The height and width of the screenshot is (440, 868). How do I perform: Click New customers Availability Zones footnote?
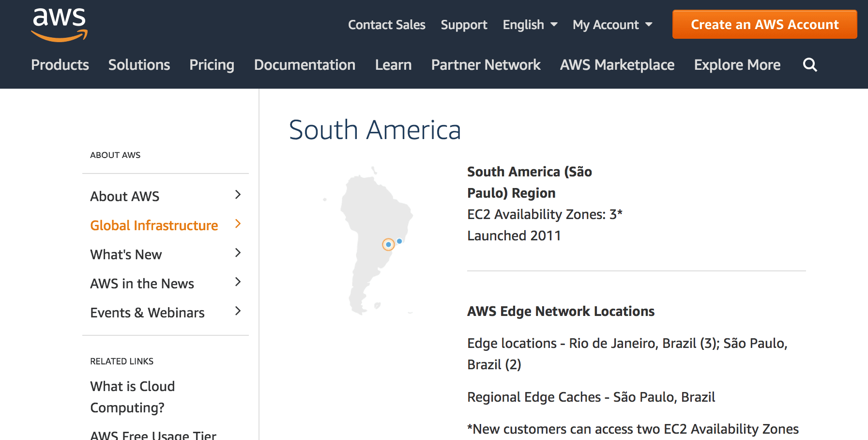pos(633,429)
